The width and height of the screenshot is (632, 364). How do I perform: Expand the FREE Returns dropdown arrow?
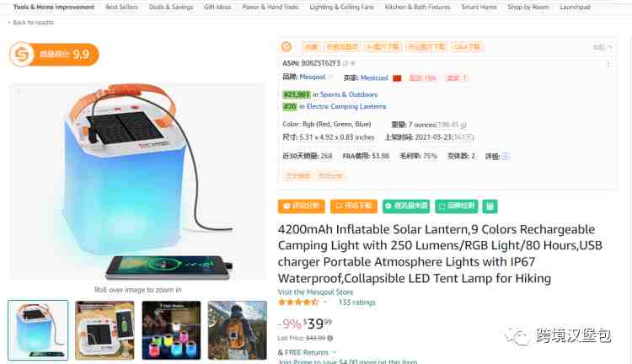pos(335,352)
